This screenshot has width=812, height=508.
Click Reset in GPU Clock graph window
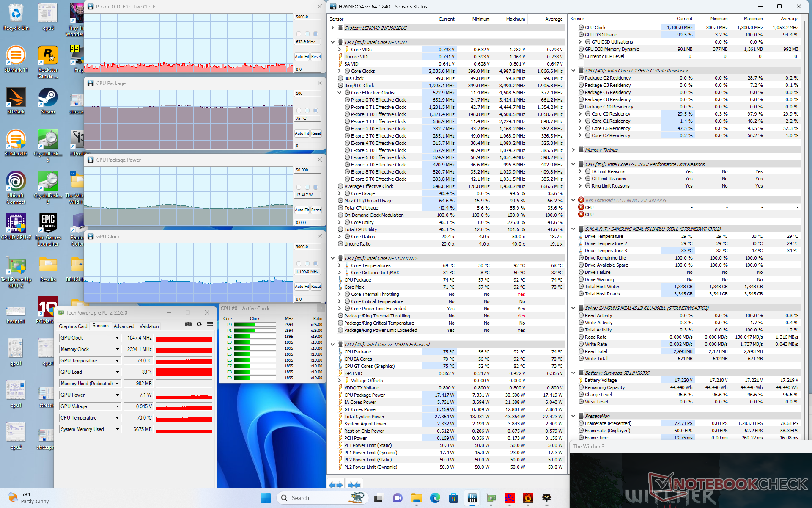316,287
